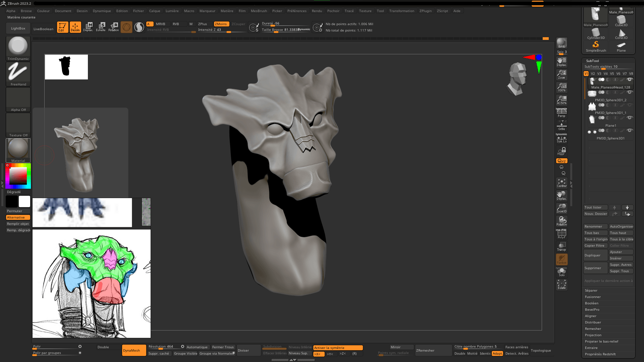Select the Plane tool

tap(621, 47)
